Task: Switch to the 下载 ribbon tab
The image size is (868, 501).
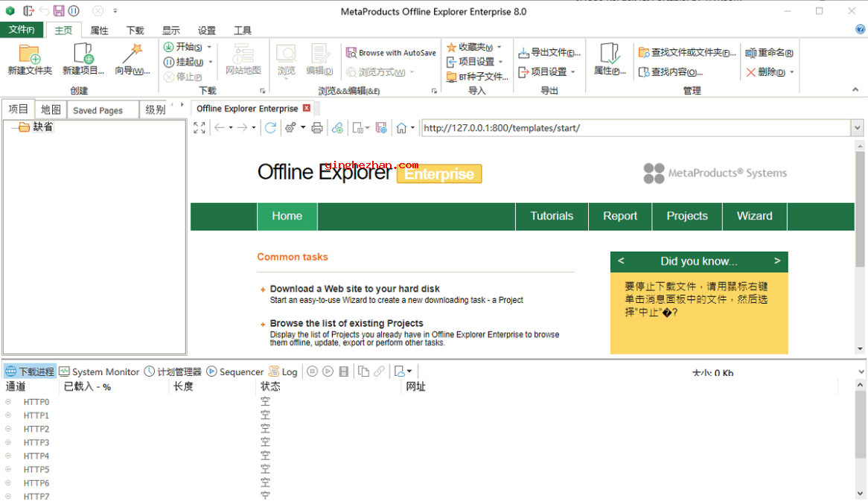Action: tap(135, 31)
